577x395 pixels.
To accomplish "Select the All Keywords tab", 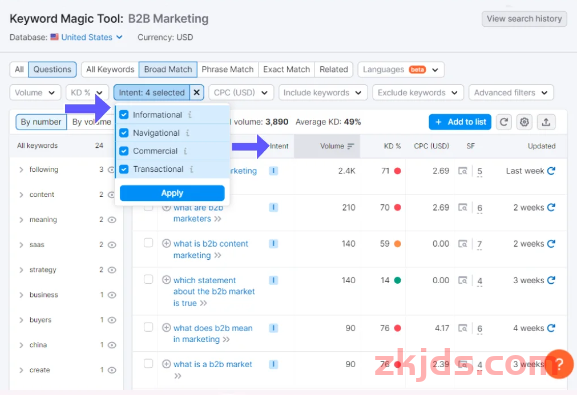I will point(110,70).
